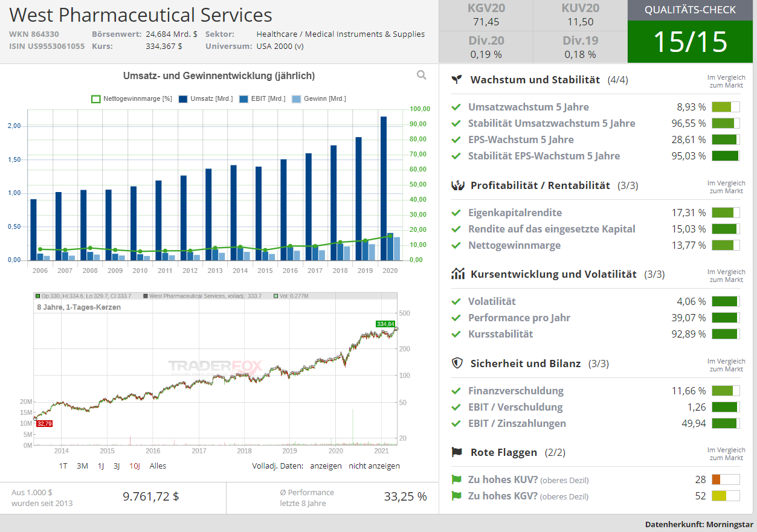Switch price chart to Alles range
Viewport: 757px width, 532px height.
158,466
